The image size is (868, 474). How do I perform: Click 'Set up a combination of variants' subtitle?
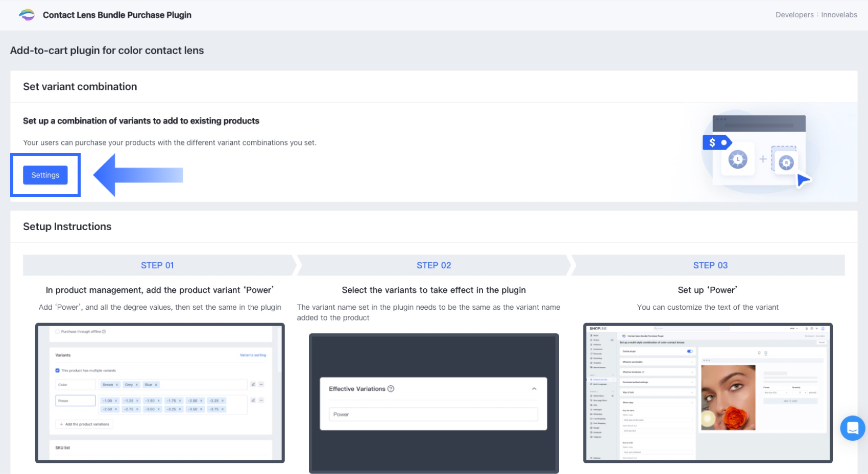141,121
